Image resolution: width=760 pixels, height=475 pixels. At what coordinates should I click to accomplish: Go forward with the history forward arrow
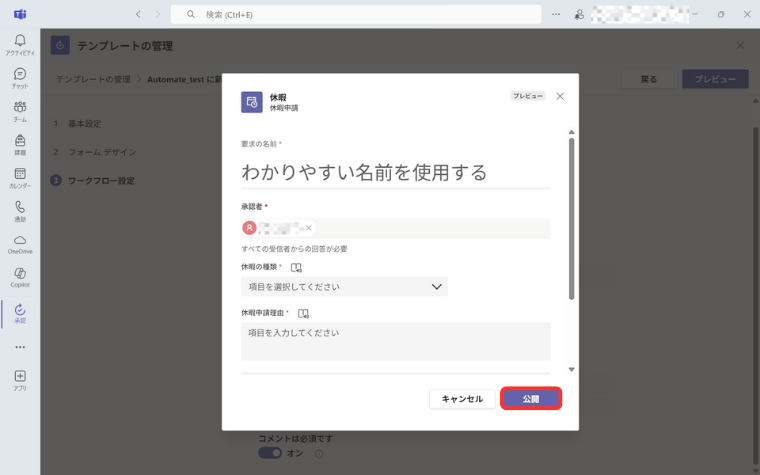point(158,15)
